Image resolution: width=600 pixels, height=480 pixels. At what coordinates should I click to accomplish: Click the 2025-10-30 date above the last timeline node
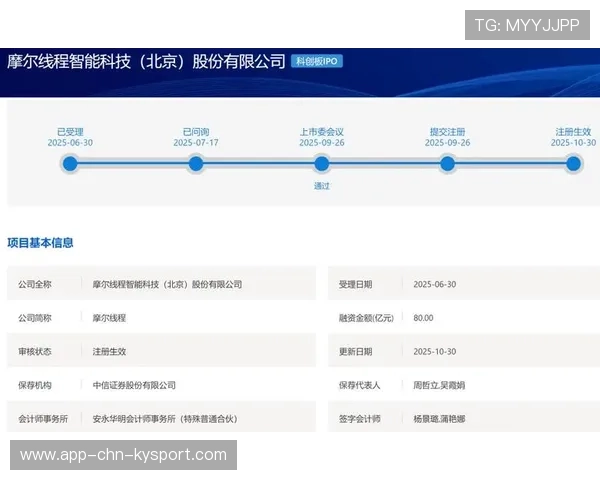[573, 143]
